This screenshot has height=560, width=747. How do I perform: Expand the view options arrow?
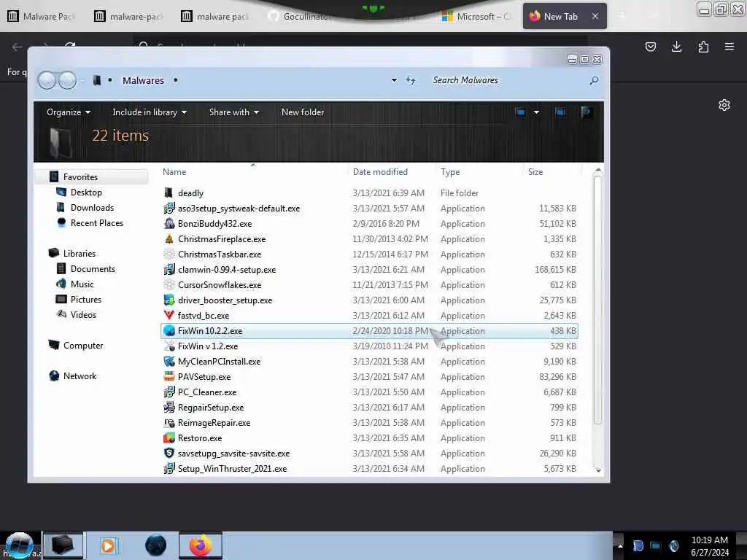point(536,112)
